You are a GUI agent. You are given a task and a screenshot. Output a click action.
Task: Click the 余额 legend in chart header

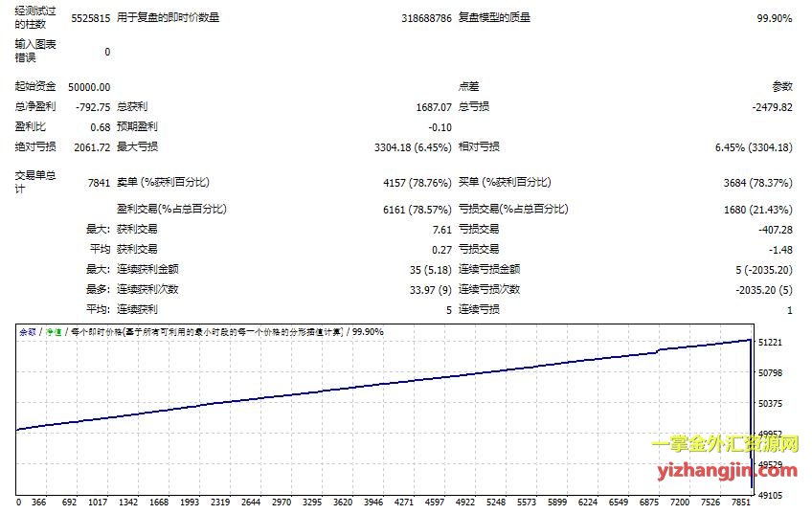click(x=28, y=332)
